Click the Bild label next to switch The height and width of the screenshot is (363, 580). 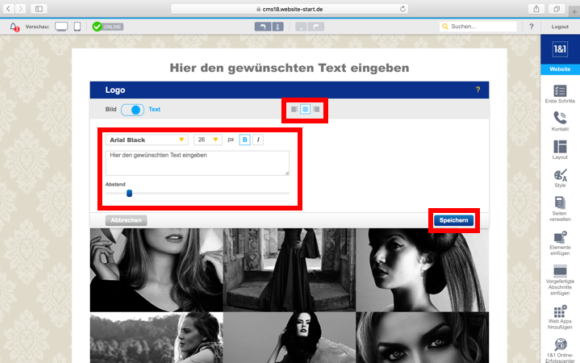[111, 109]
